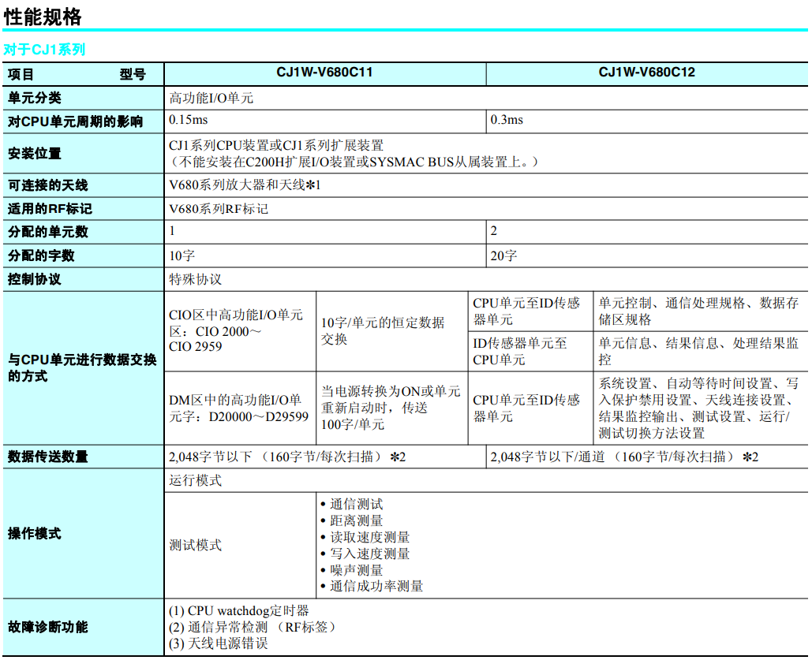Select the 可连接的天线 row label
The height and width of the screenshot is (660, 812).
[47, 185]
